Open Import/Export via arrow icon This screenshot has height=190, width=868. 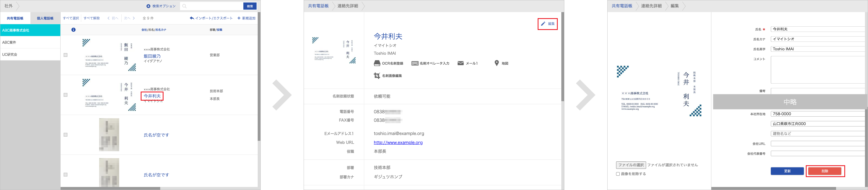coord(192,18)
